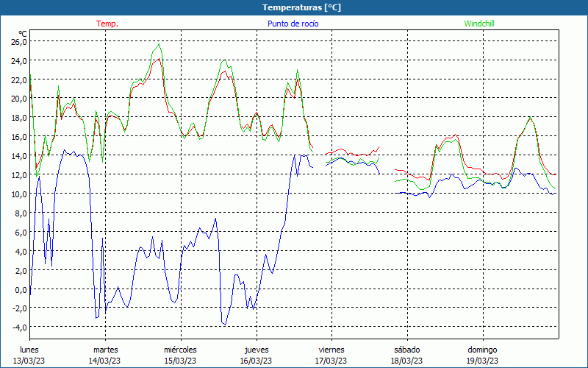The image size is (588, 368).
Task: Select the green 'Windchill' legend label
Action: click(479, 24)
